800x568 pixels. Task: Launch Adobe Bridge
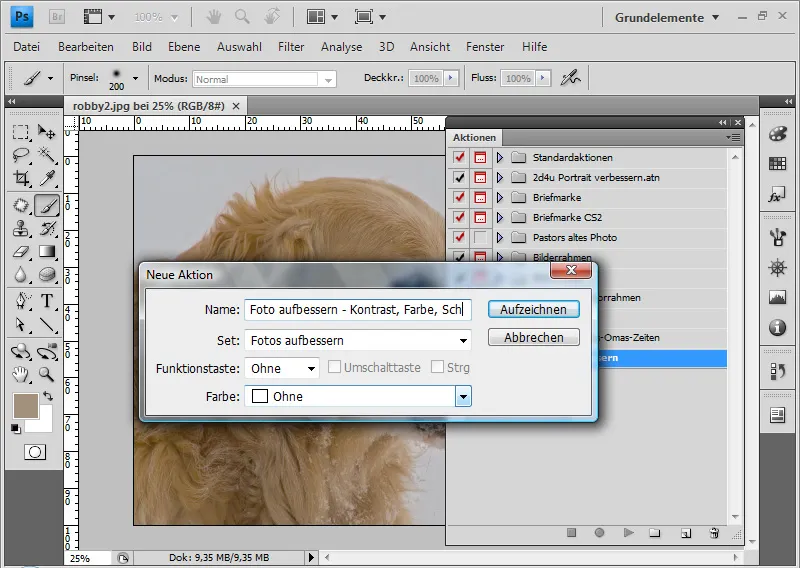[x=57, y=17]
